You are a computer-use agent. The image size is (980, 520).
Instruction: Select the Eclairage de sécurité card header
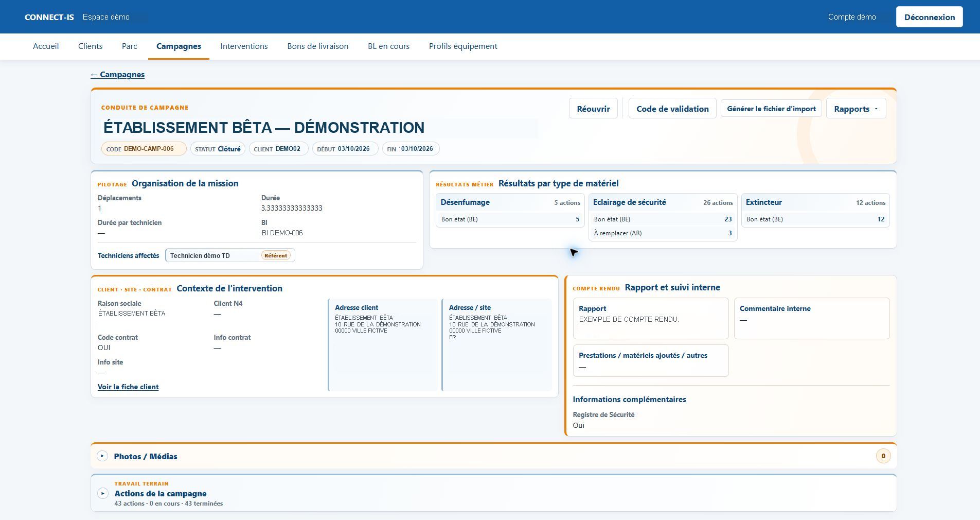point(663,202)
